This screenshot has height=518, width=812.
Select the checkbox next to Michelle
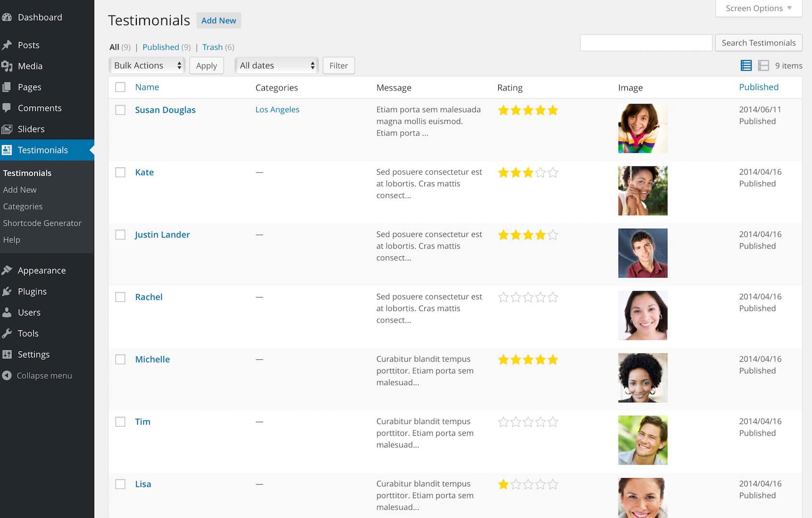120,359
